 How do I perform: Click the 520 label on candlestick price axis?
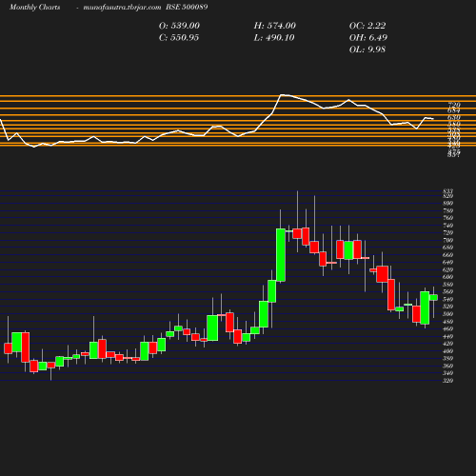(447, 307)
